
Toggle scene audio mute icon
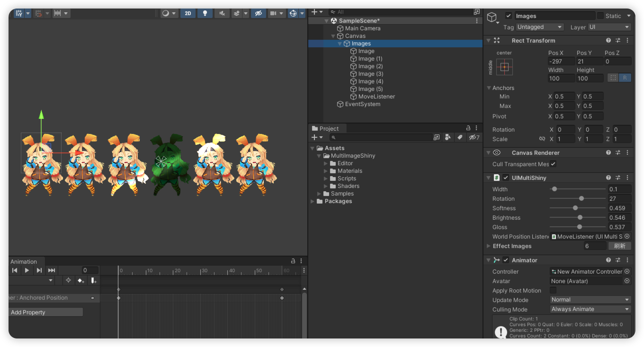pyautogui.click(x=222, y=13)
